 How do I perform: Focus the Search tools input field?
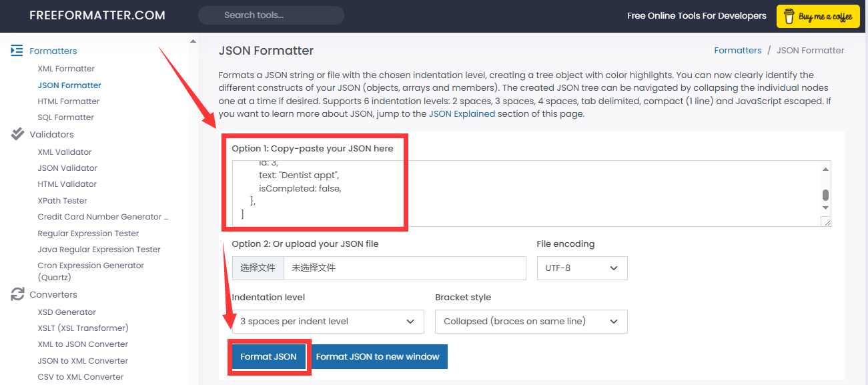click(271, 15)
